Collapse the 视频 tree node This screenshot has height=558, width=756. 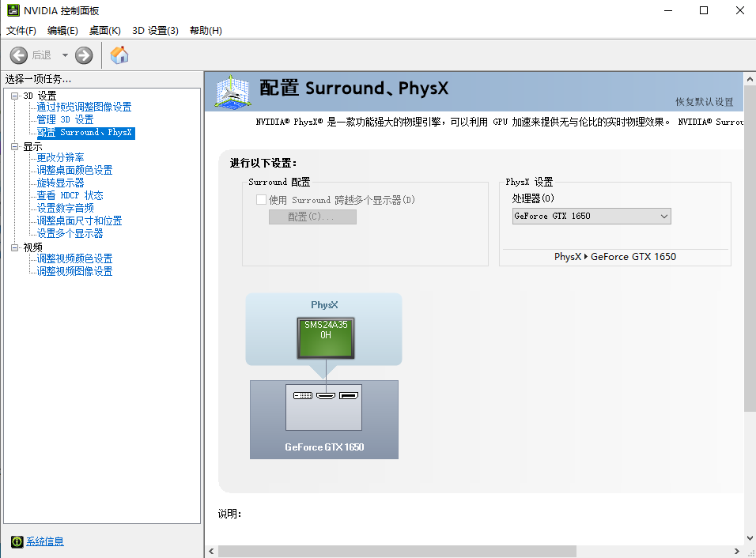click(x=15, y=247)
